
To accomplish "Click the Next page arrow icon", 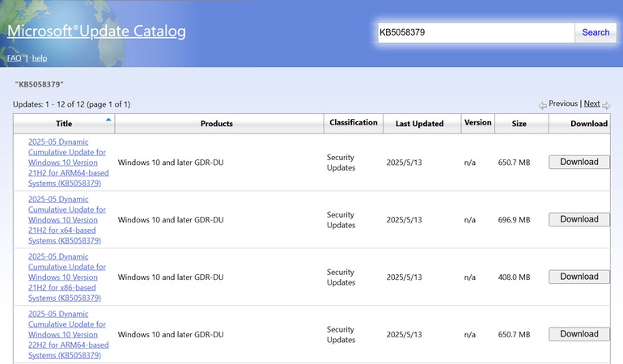I will (x=606, y=105).
